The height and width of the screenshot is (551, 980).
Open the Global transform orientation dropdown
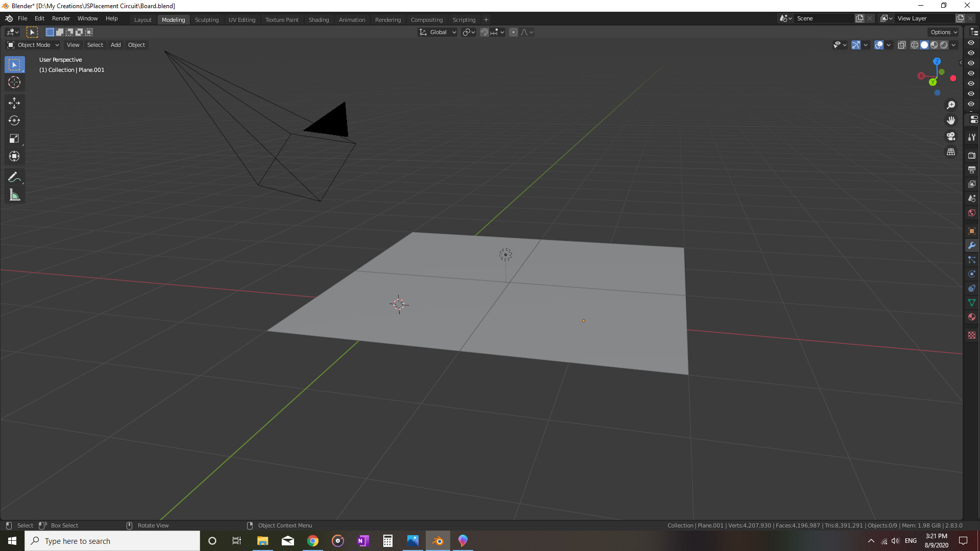coord(438,32)
